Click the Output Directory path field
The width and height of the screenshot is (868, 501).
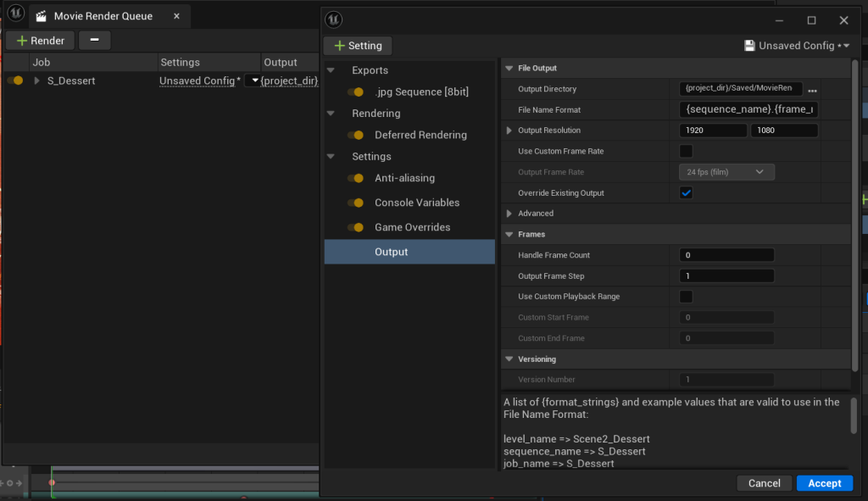741,88
